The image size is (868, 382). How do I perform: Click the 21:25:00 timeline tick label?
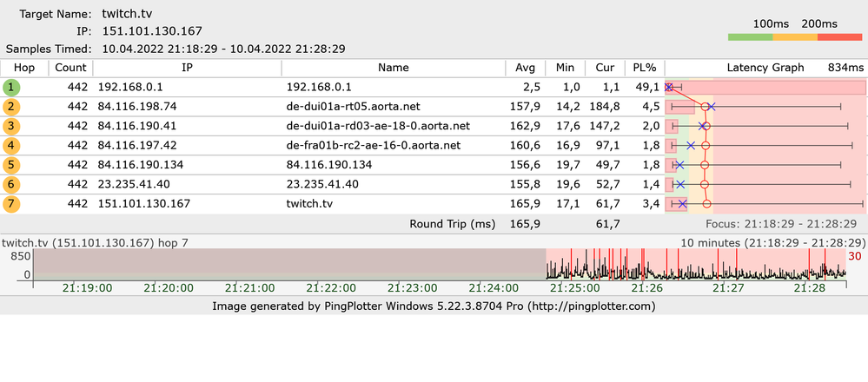pyautogui.click(x=575, y=288)
